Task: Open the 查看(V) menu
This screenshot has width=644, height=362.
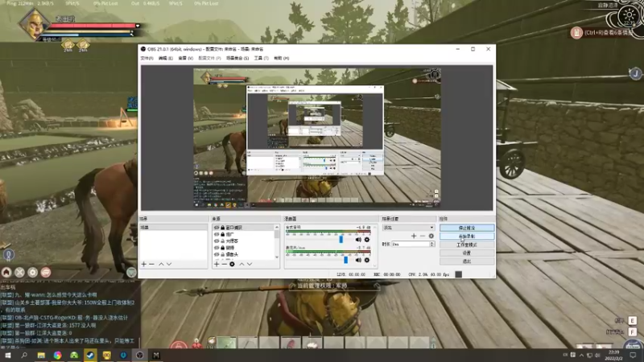Action: [x=185, y=58]
